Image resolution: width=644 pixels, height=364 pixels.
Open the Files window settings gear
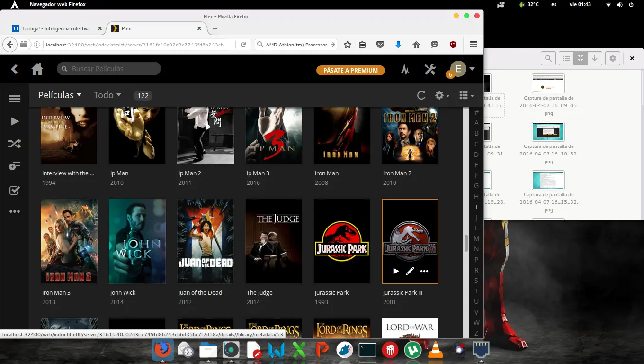pos(613,58)
